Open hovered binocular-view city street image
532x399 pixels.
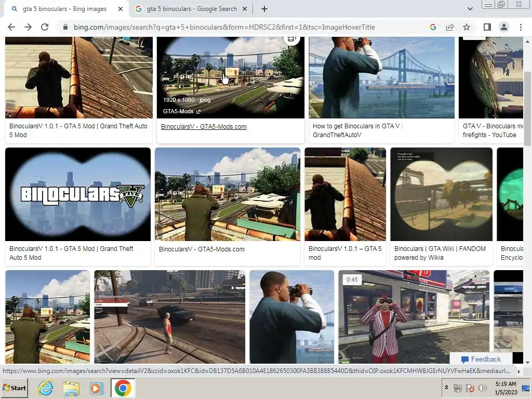pyautogui.click(x=230, y=77)
